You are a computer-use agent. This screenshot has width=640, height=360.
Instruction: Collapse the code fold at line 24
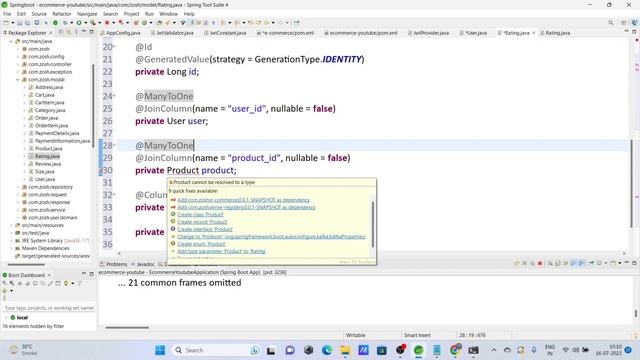coord(115,96)
